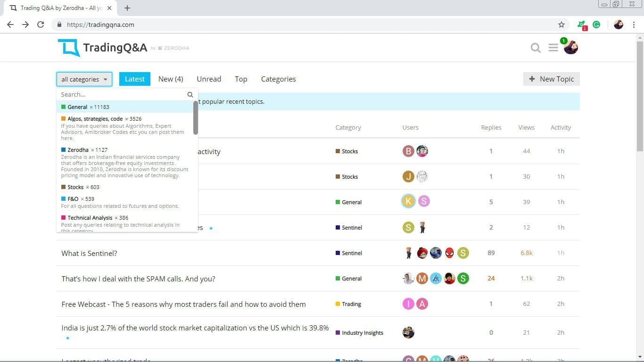The width and height of the screenshot is (644, 362).
Task: Click the Grammarly extension icon
Action: 596,25
